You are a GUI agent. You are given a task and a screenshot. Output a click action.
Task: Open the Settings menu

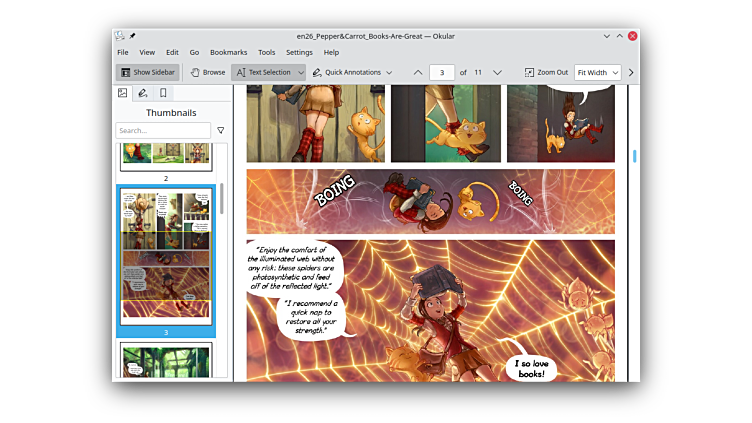click(x=299, y=52)
